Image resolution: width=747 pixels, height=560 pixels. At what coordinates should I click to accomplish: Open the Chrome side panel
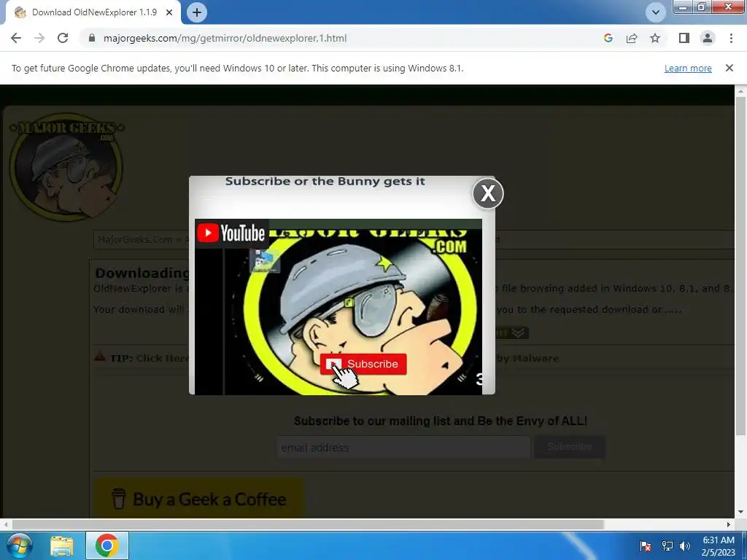coord(684,38)
